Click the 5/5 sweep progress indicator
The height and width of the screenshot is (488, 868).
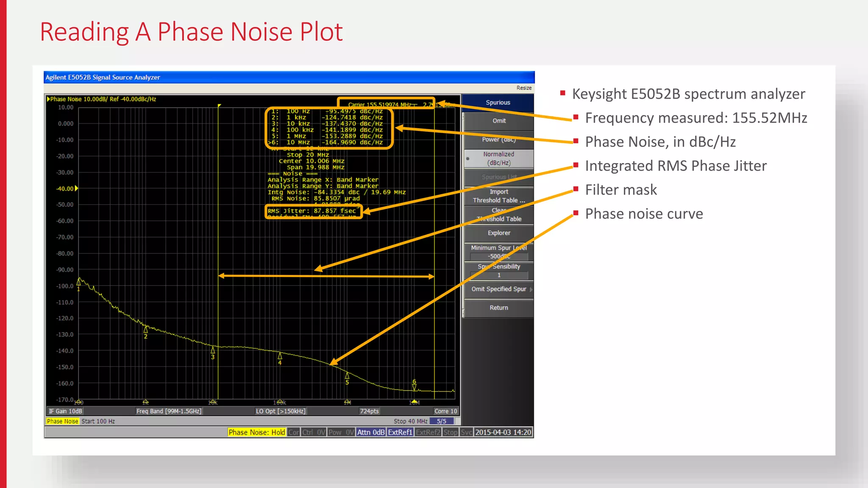[x=442, y=421]
